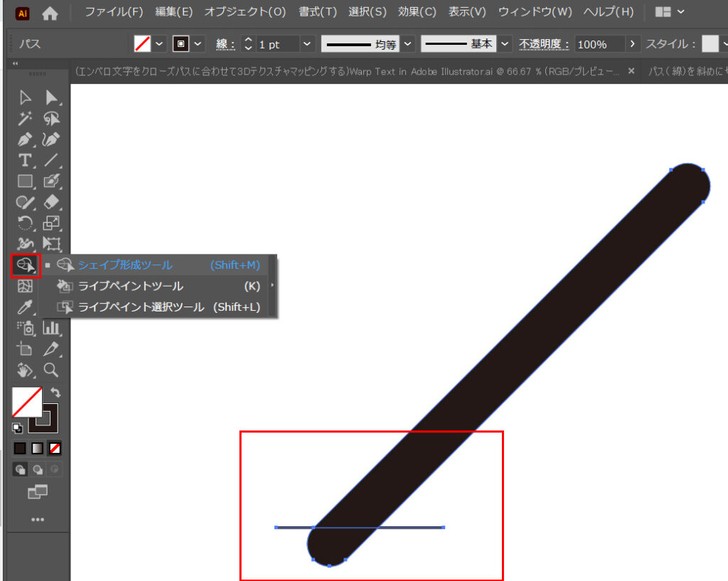Screen dimensions: 728x581
Task: Open オブジェクト(O) menu
Action: click(x=245, y=12)
